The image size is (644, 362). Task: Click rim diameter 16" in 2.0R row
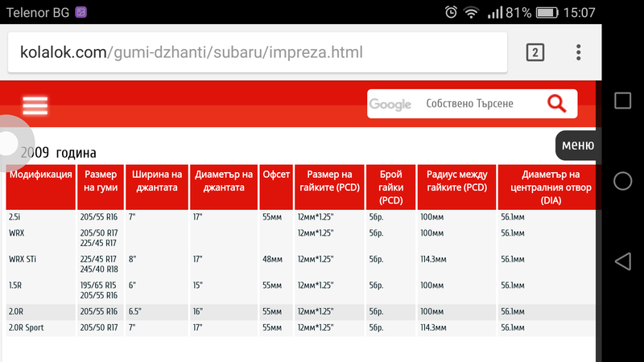[x=198, y=311]
